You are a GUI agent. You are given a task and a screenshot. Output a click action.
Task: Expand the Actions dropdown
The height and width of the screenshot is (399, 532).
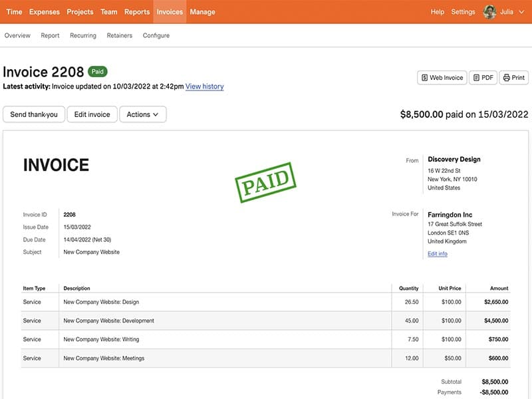[142, 114]
